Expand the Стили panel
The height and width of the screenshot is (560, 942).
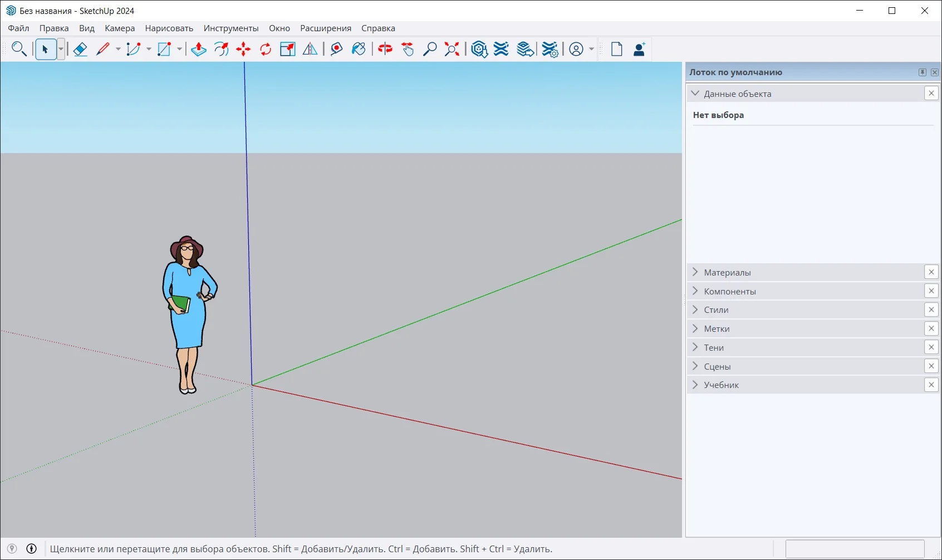click(695, 310)
